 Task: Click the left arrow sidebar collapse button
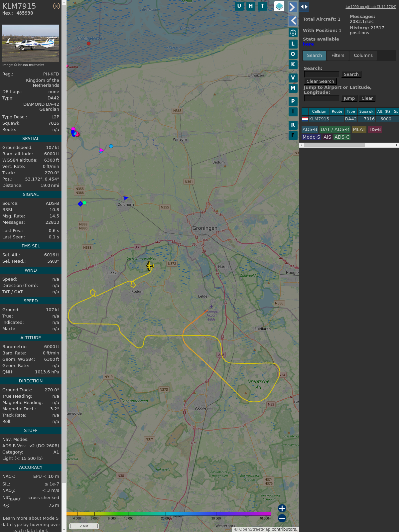tap(293, 21)
